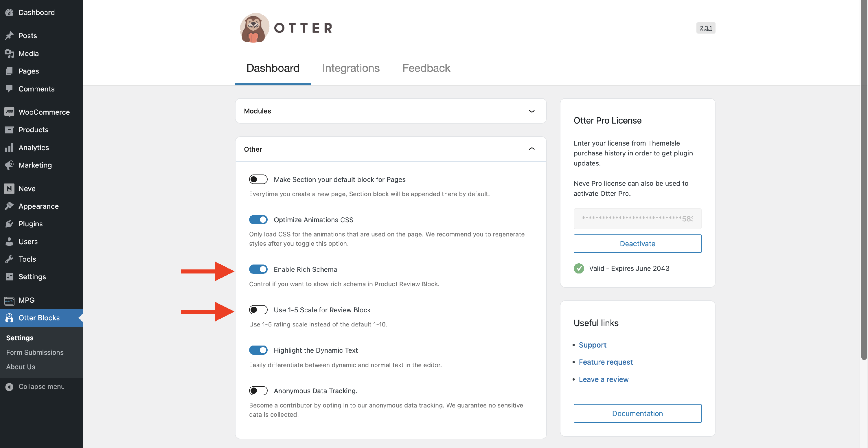This screenshot has width=868, height=448.
Task: Click the Analytics bar chart icon
Action: coord(9,147)
